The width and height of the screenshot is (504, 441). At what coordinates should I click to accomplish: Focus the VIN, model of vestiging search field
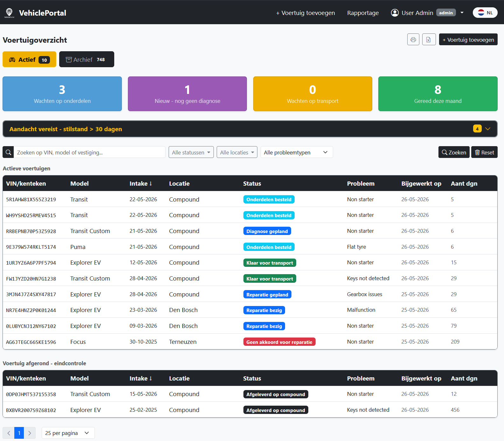click(89, 152)
